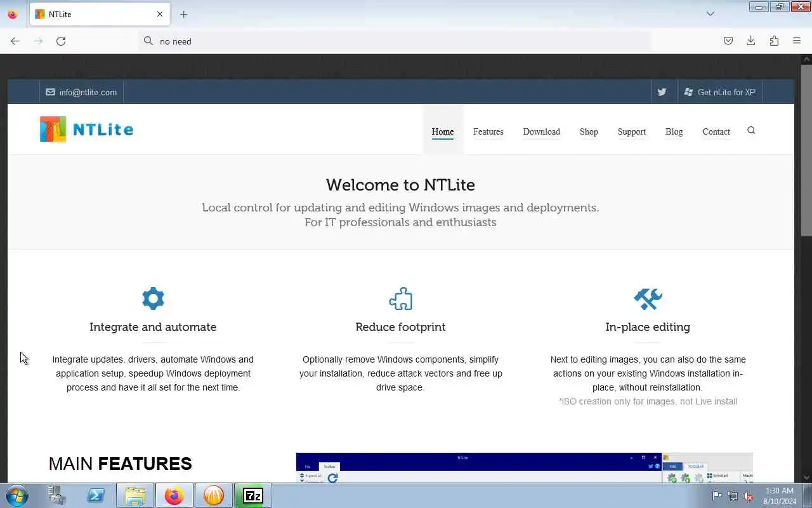Click the Action Center flag tray icon
The height and width of the screenshot is (508, 812).
717,496
